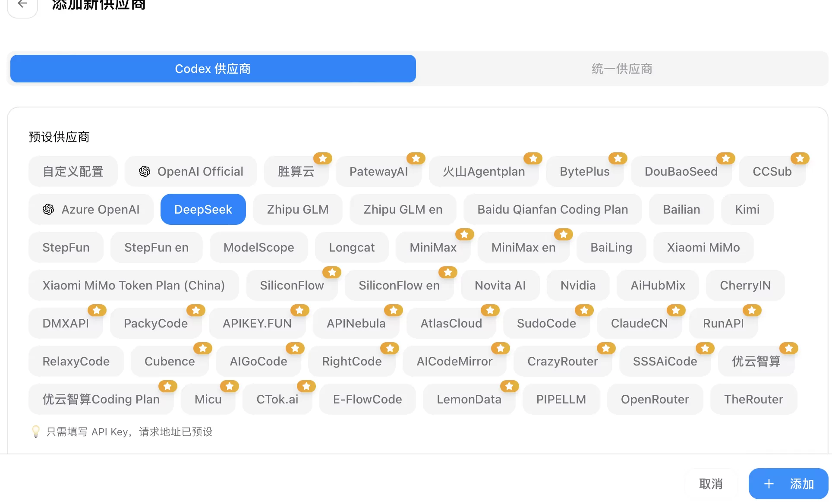
Task: Pick TheRouter provider
Action: (753, 399)
